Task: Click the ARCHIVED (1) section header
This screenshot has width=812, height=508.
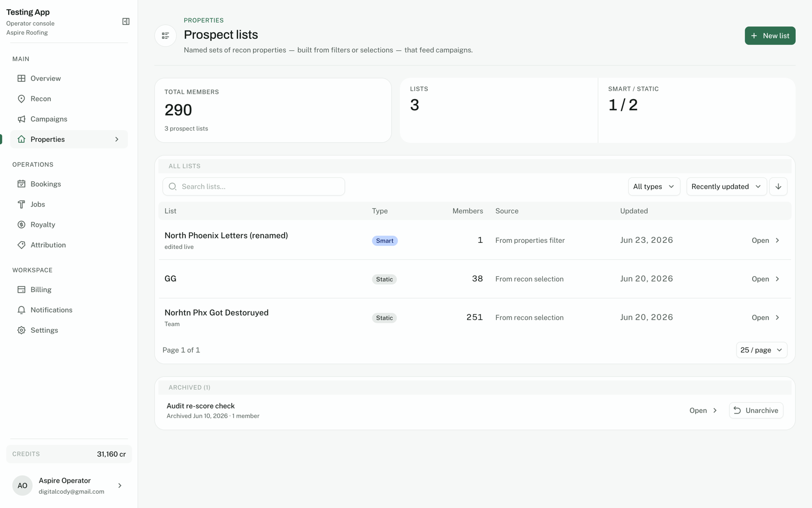Action: (189, 388)
